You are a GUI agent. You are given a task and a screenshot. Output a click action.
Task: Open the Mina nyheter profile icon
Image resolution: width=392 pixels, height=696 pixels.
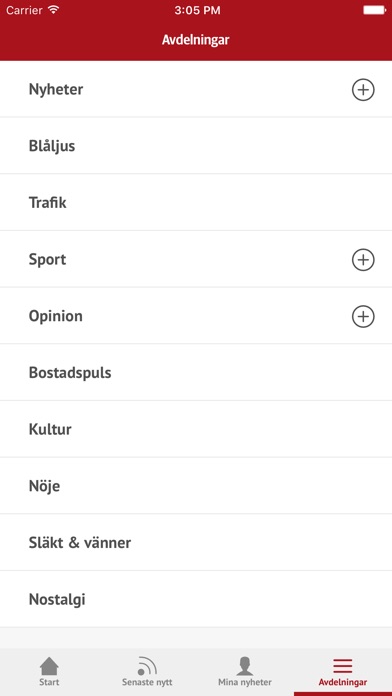pyautogui.click(x=245, y=666)
